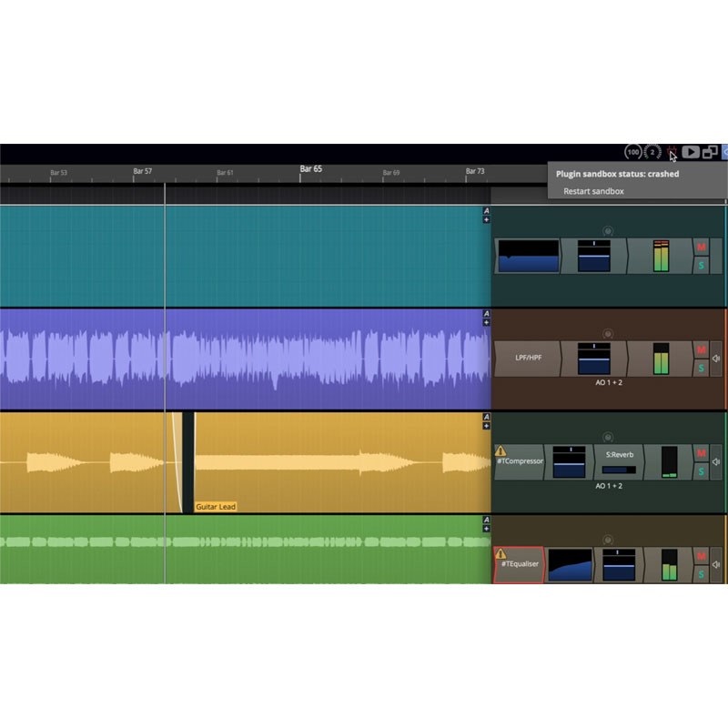
Task: Open the S:Reverb send on Guitar Lead track
Action: coord(619,462)
